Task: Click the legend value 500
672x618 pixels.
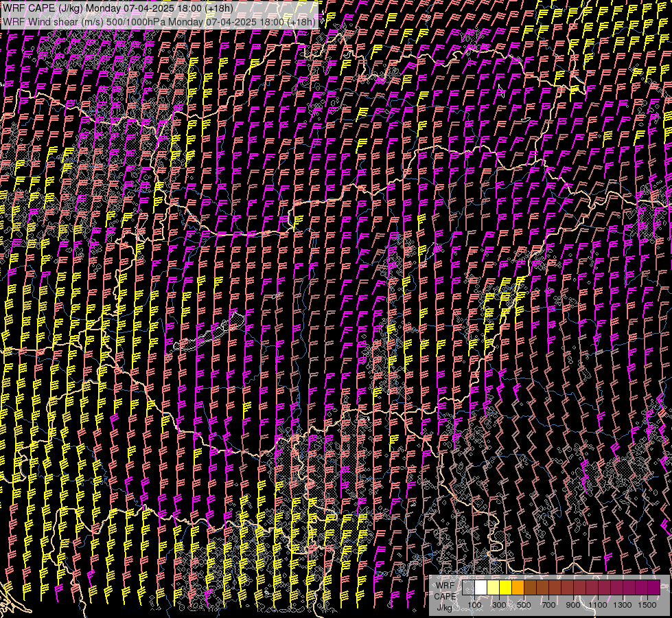Action: click(x=524, y=605)
